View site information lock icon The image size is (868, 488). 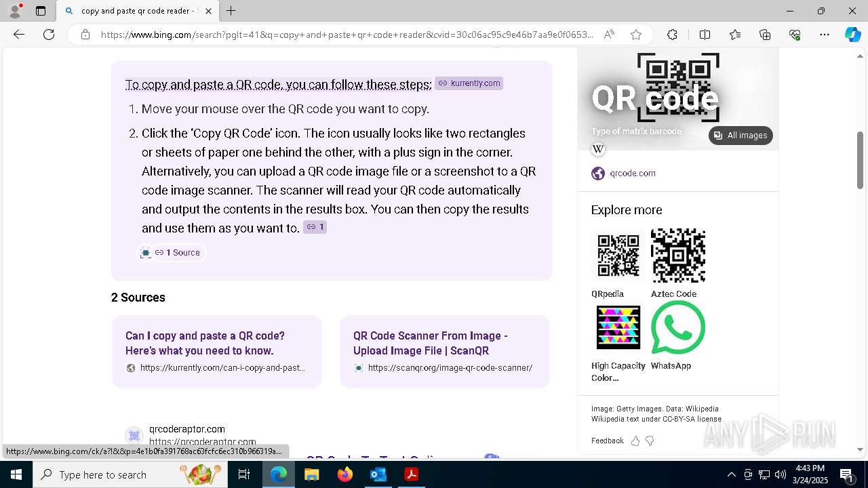[x=85, y=35]
